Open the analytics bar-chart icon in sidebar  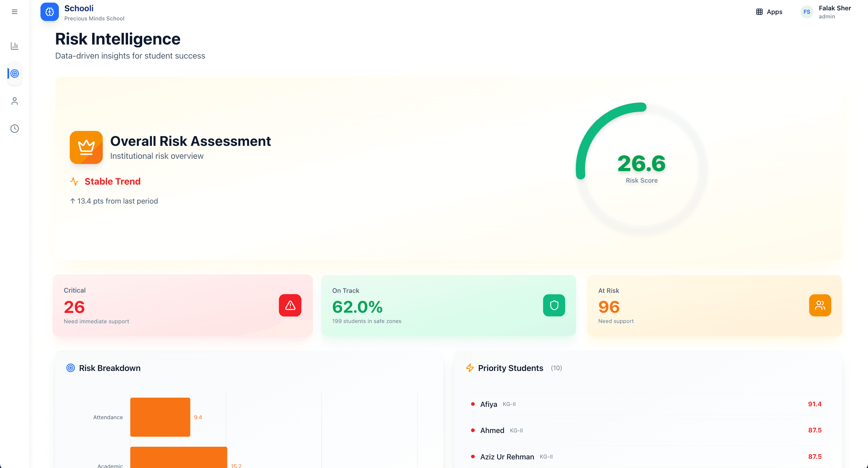14,46
